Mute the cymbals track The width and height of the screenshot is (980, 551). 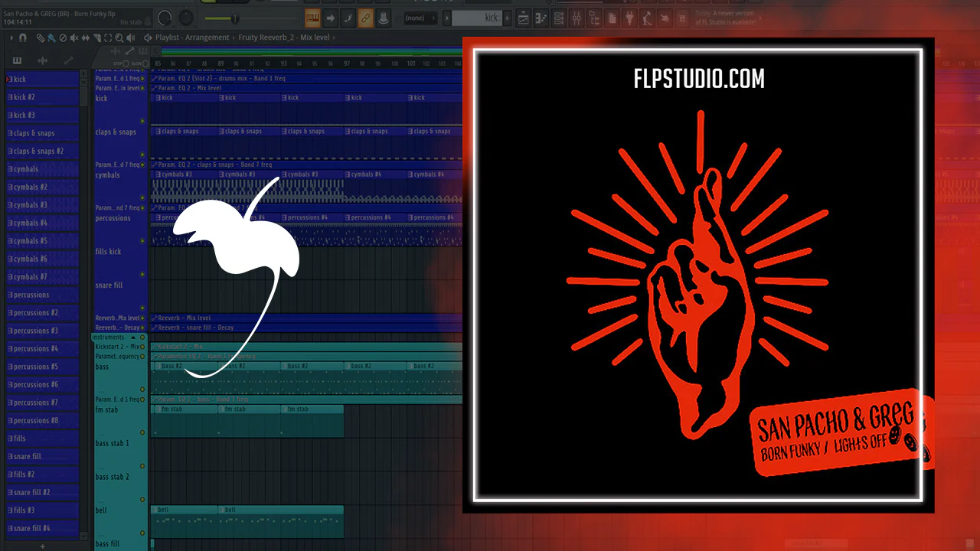pos(142,198)
